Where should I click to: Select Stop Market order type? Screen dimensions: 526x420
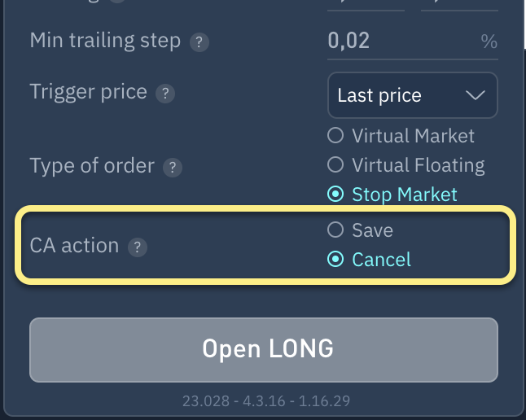pos(335,195)
